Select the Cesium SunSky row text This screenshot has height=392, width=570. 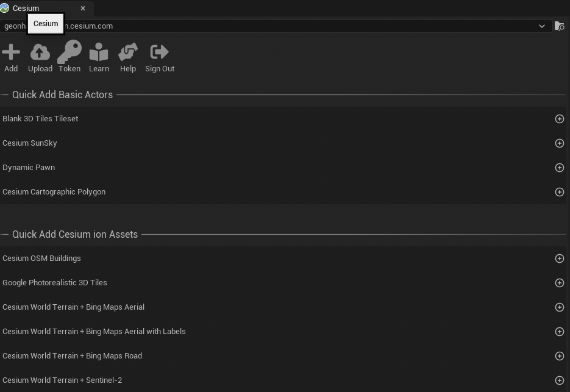coord(30,143)
